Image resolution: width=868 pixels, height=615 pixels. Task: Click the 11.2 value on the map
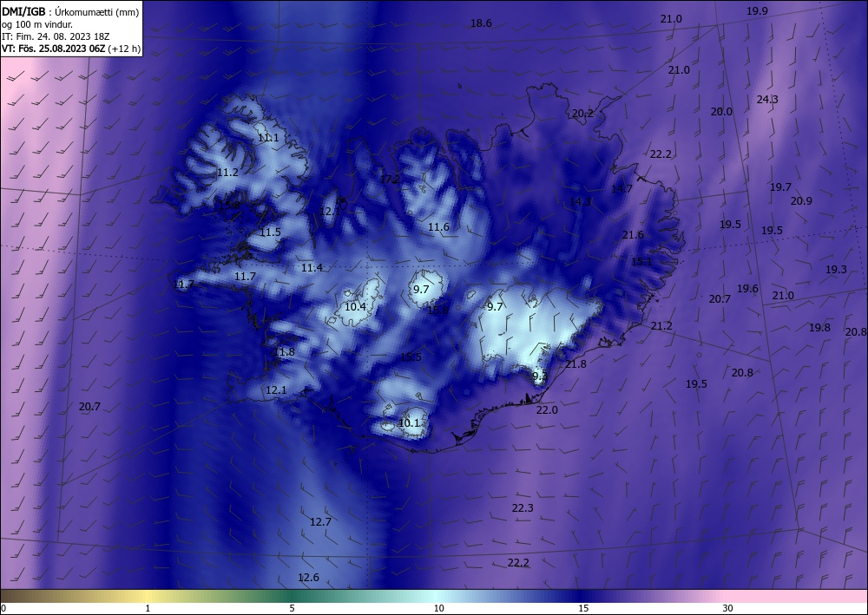click(x=227, y=173)
